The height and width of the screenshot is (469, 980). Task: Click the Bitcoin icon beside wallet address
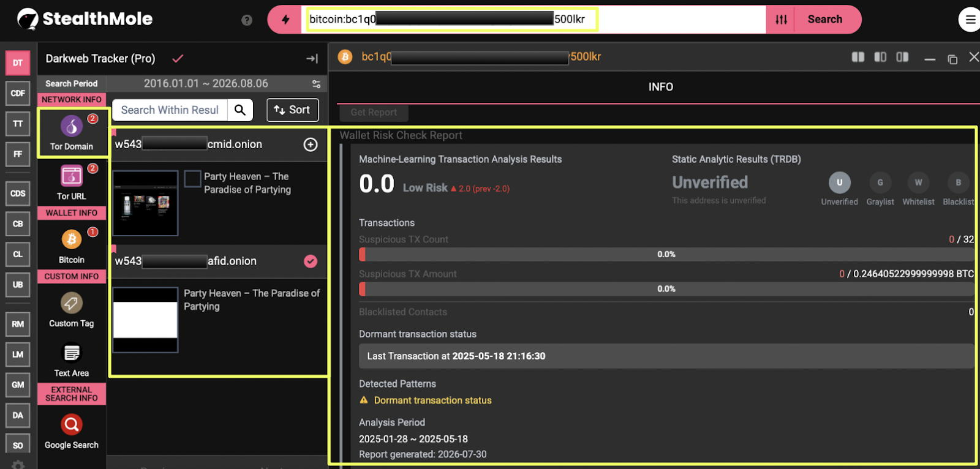345,57
